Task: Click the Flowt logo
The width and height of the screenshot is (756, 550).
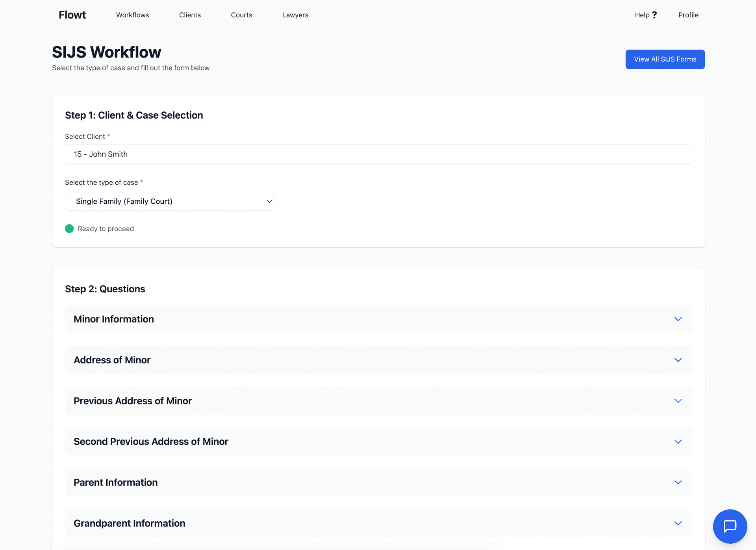Action: [72, 15]
